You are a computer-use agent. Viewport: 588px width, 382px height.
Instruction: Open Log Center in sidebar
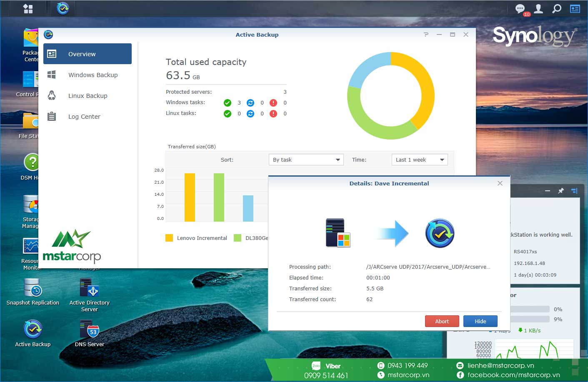click(84, 117)
